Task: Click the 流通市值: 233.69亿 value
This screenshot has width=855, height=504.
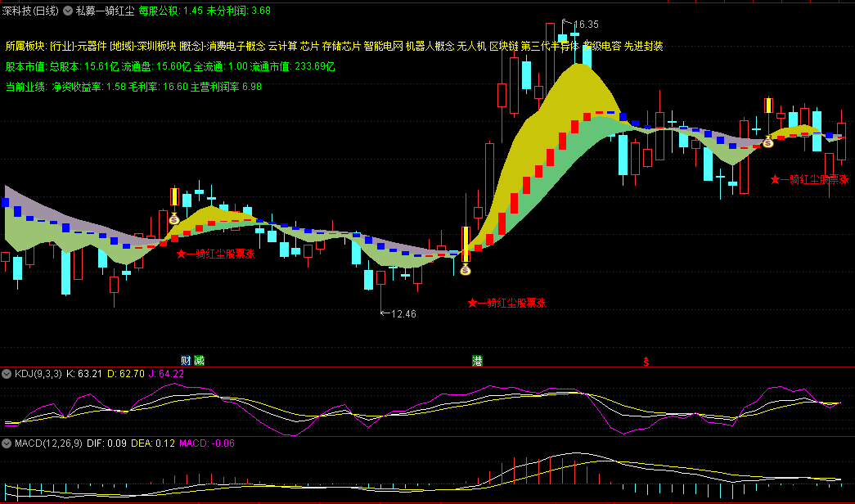Action: [292, 66]
